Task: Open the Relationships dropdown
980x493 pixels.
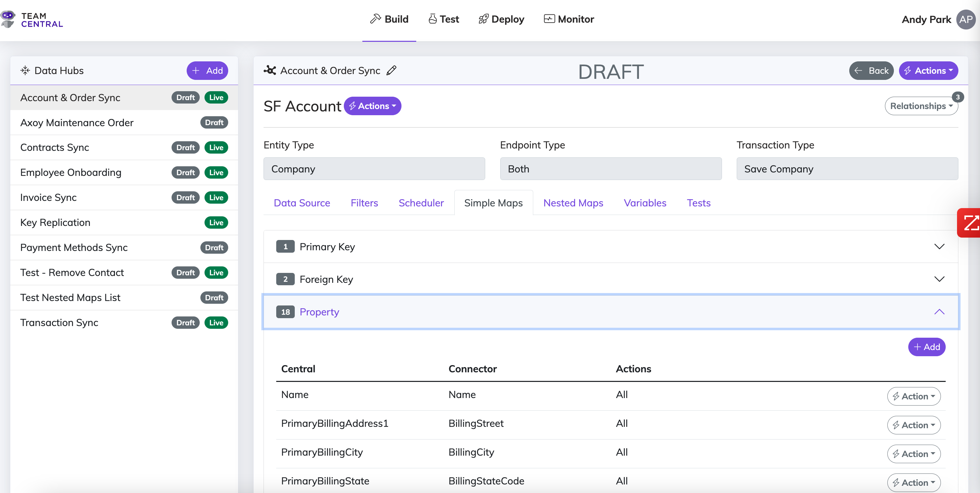Action: pos(921,106)
